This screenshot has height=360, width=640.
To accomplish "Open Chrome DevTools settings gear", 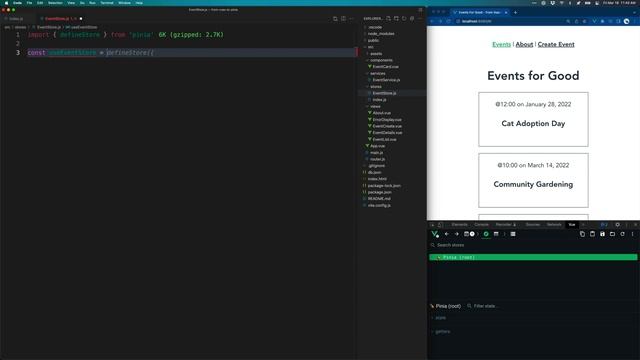I will click(x=618, y=224).
